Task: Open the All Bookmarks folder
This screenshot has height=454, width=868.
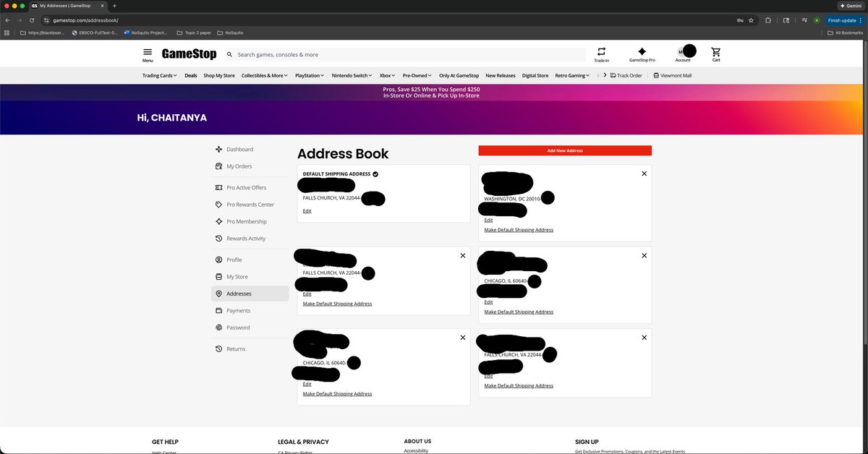Action: coord(845,33)
